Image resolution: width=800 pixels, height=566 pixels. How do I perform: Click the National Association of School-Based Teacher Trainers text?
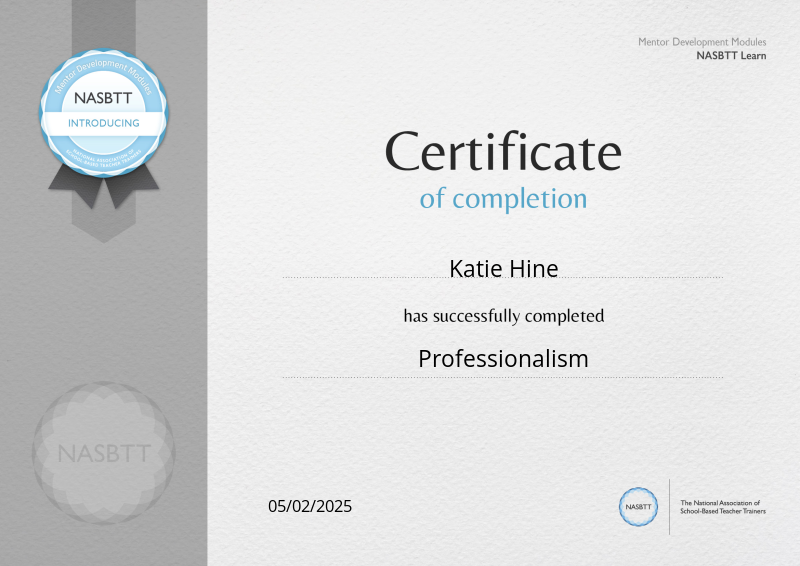point(721,506)
